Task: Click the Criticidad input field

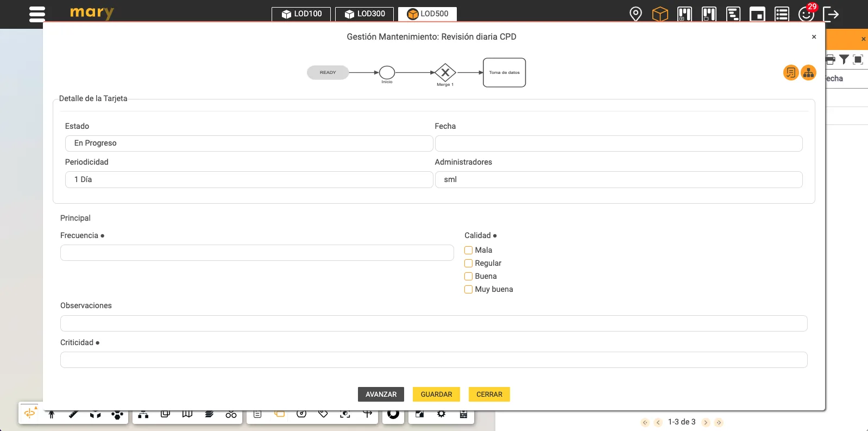Action: pos(434,360)
